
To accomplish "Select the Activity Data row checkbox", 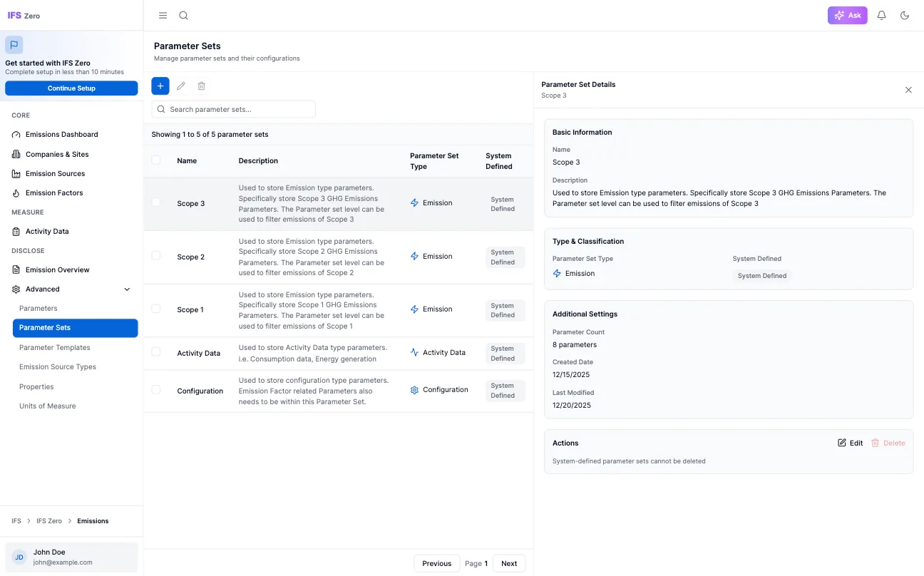I will point(156,352).
